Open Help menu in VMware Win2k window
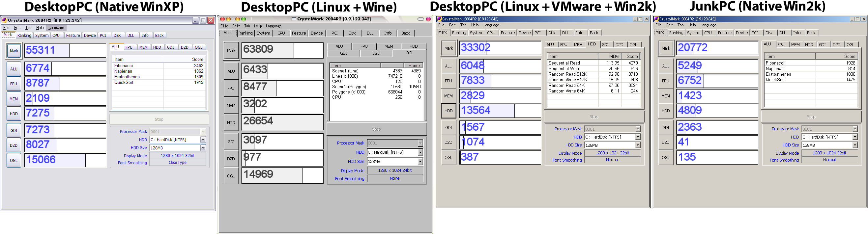The image size is (868, 234). [475, 25]
